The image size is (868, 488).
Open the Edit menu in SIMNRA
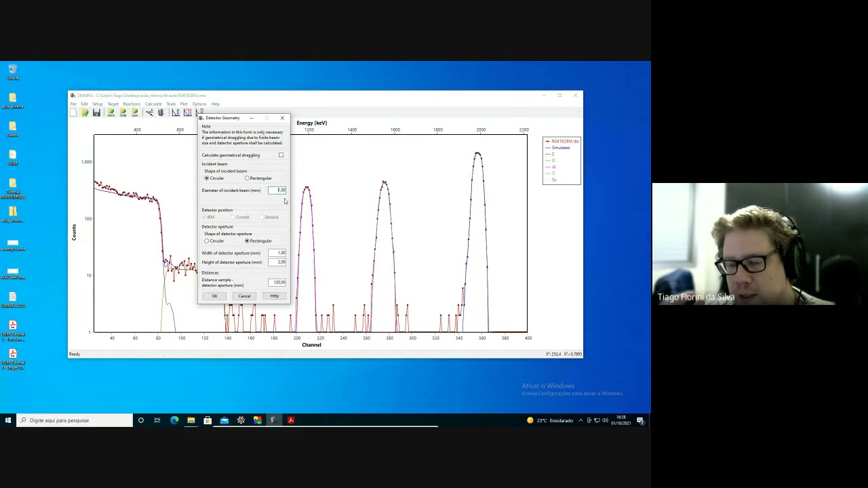point(84,104)
